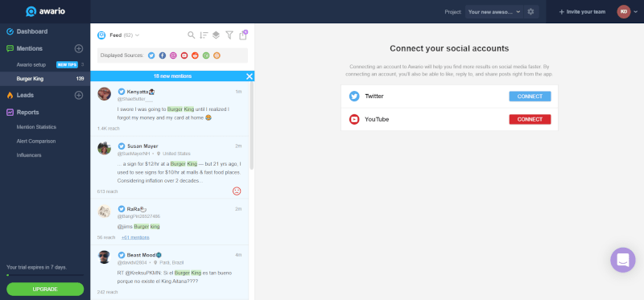Open Beast Mood's profile avatar
The width and height of the screenshot is (644, 300).
point(105,257)
